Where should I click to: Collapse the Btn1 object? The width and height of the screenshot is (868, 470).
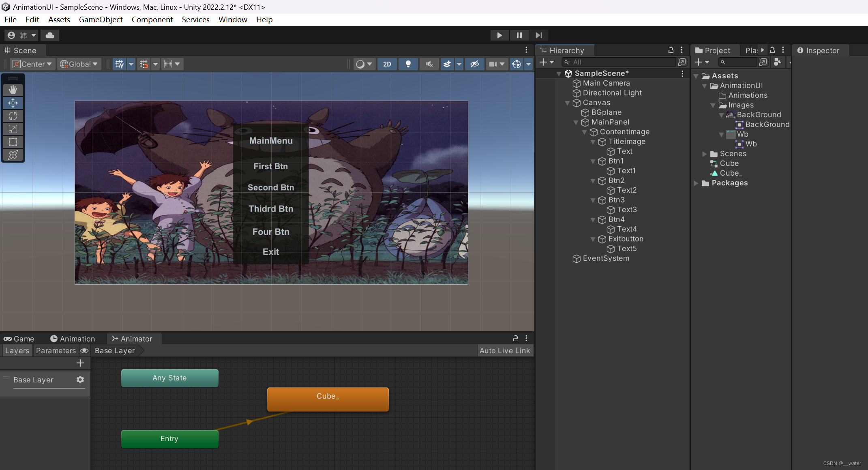593,161
